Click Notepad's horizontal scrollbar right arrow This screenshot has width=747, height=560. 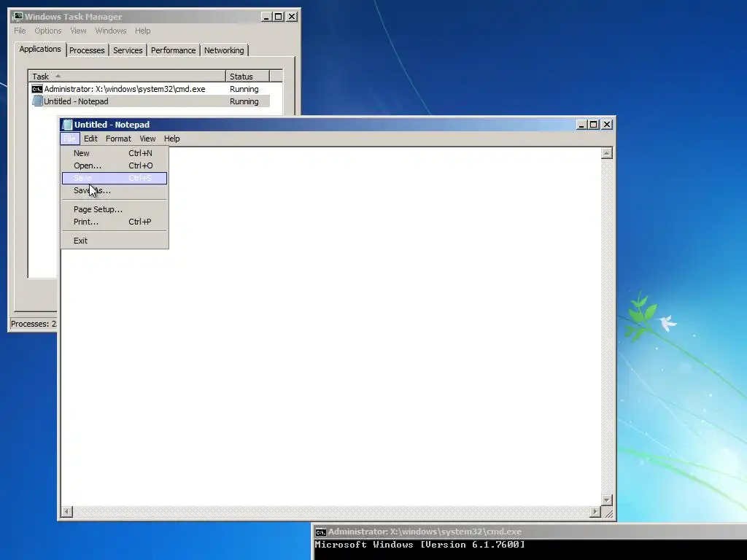click(595, 511)
